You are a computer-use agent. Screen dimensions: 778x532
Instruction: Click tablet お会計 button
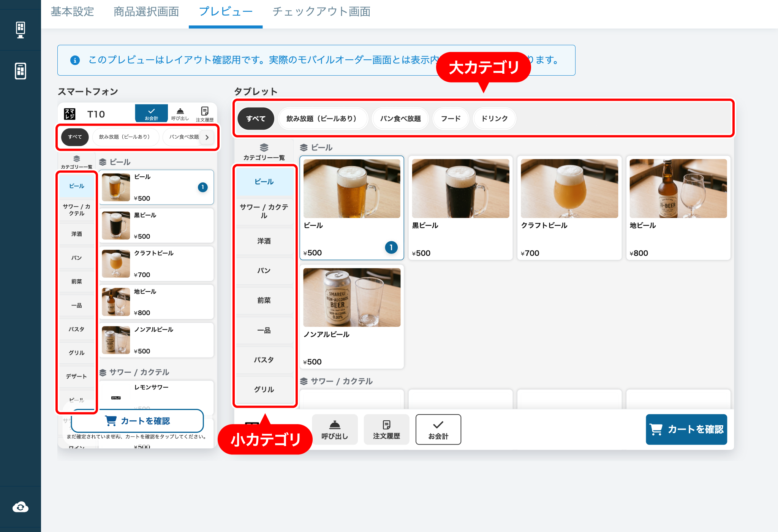tap(438, 429)
